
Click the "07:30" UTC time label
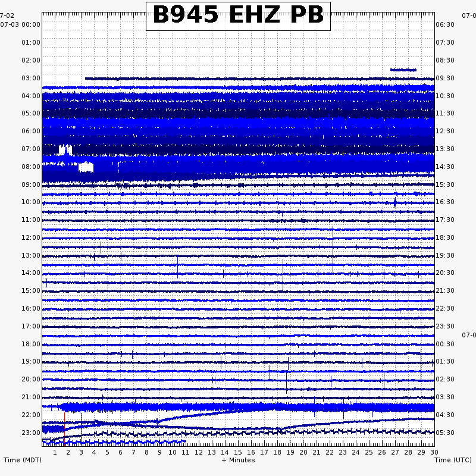(445, 42)
